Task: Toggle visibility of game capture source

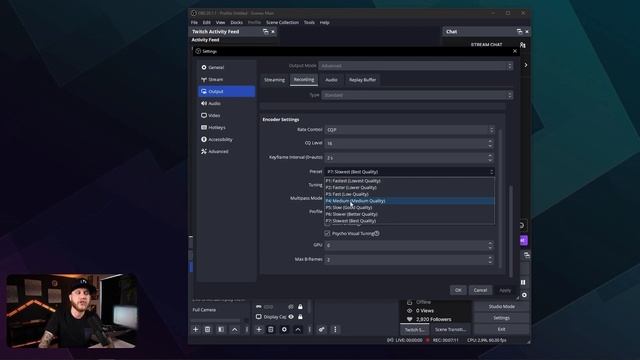Action: pyautogui.click(x=291, y=307)
